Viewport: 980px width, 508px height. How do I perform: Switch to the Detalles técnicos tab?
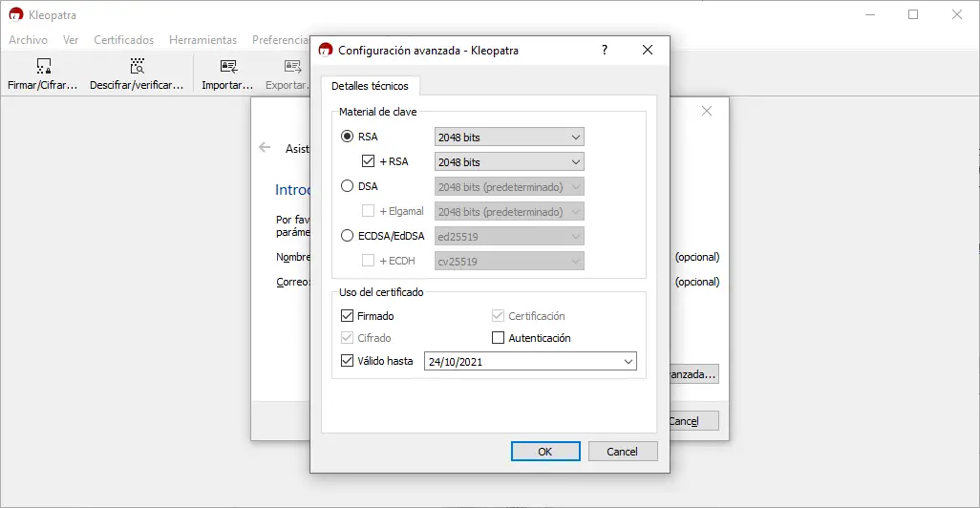[370, 86]
